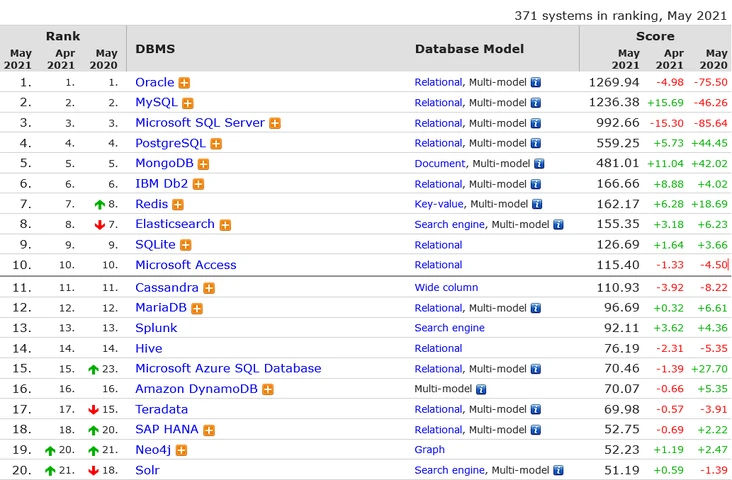Click the Search engine link in Splunk row
This screenshot has height=480, width=732.
pos(449,328)
